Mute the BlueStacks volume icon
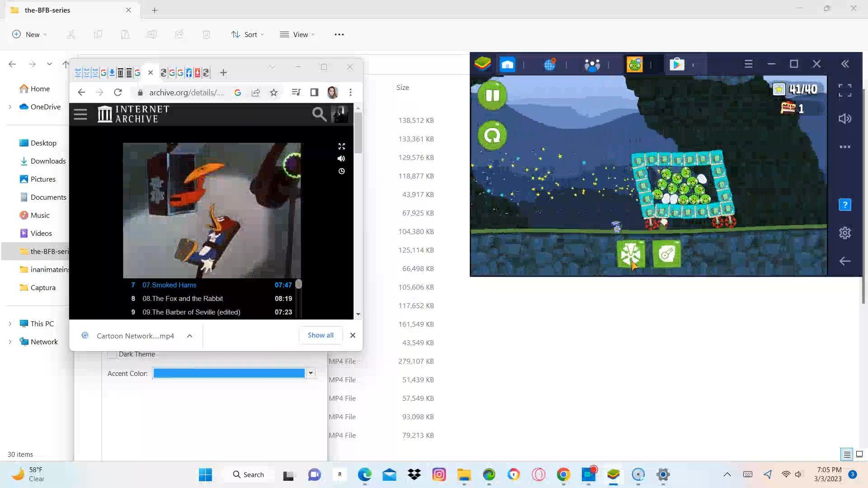Viewport: 868px width, 488px height. pyautogui.click(x=844, y=119)
